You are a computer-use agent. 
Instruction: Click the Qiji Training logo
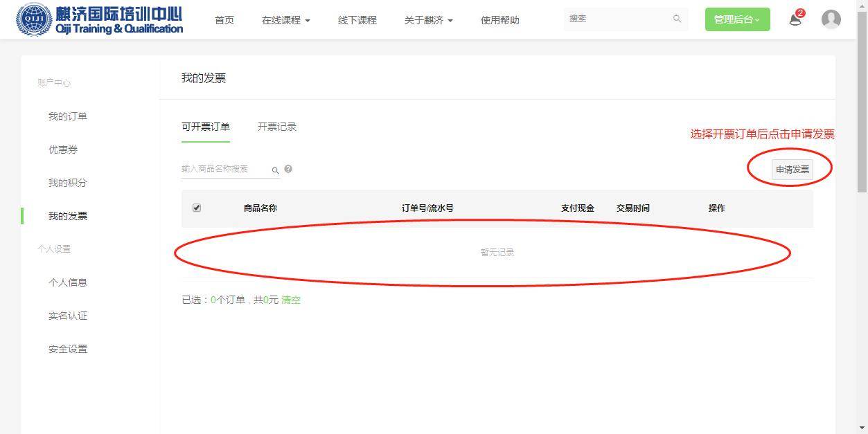pyautogui.click(x=99, y=19)
